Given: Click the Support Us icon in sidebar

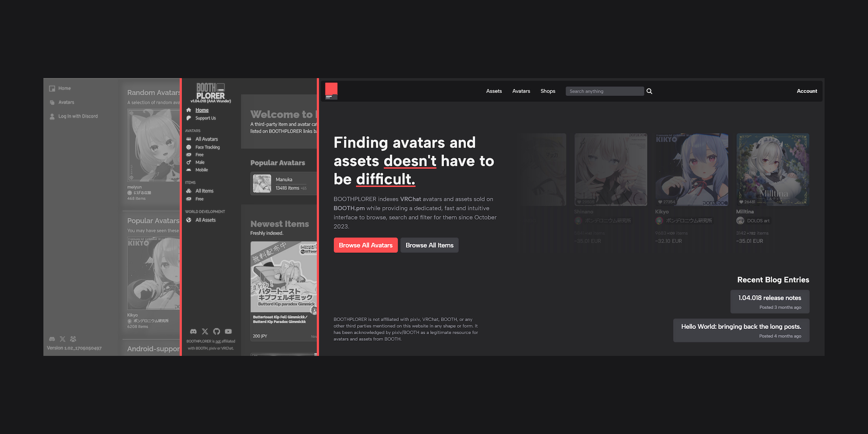Looking at the screenshot, I should pos(189,118).
